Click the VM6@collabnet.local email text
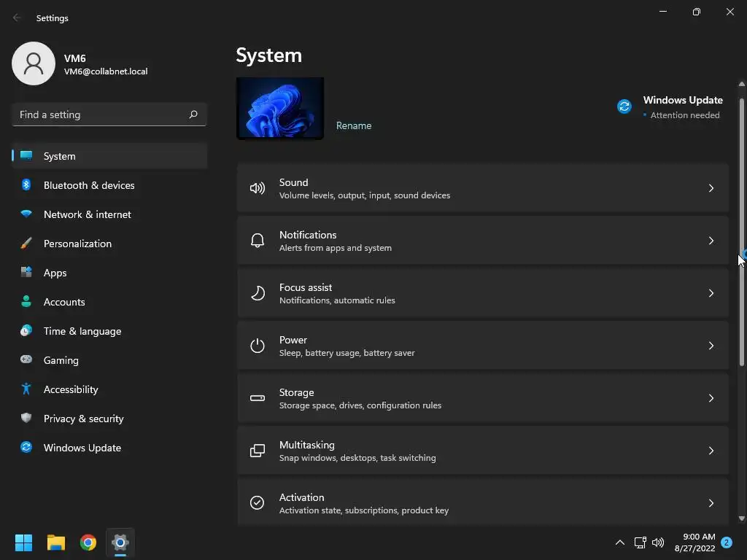The height and width of the screenshot is (560, 747). [x=106, y=71]
